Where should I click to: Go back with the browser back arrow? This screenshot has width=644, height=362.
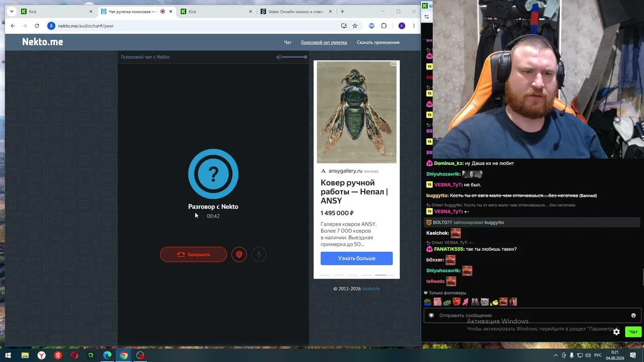coord(13,26)
